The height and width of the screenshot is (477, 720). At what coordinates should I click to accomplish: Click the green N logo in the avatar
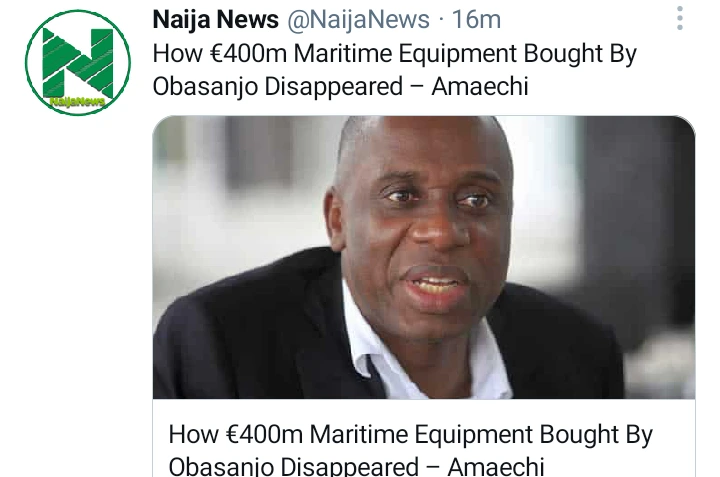pos(78,62)
